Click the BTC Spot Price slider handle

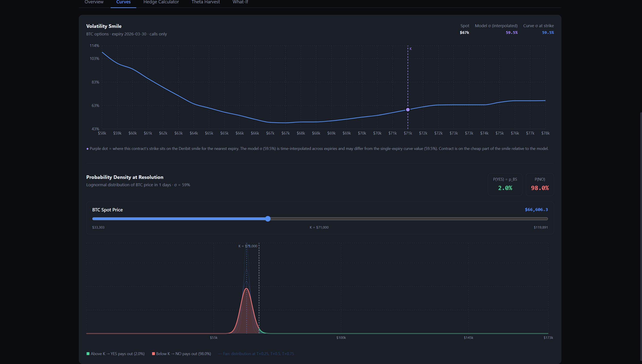click(x=268, y=219)
